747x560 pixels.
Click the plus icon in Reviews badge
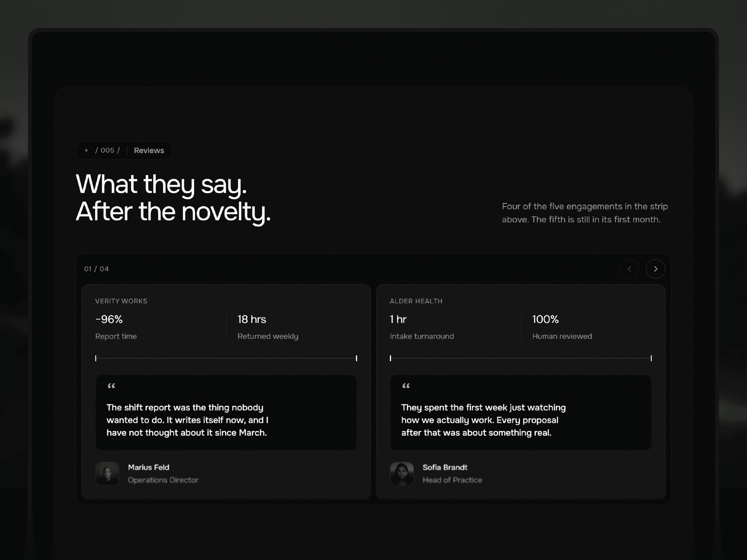[86, 150]
